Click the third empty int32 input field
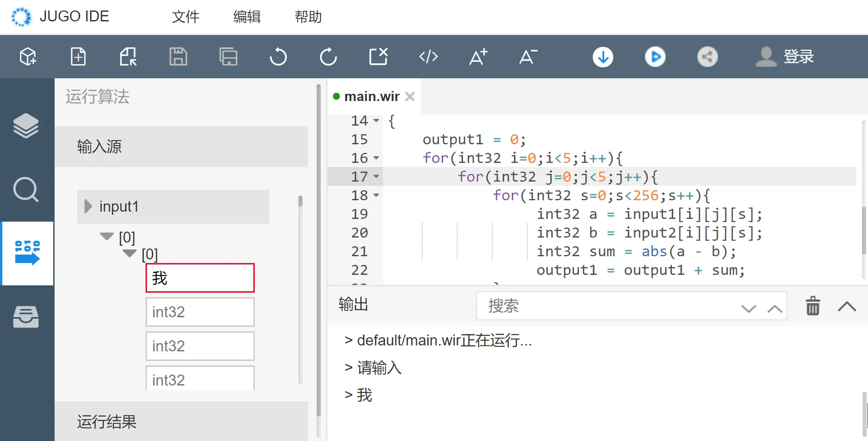 (x=200, y=378)
